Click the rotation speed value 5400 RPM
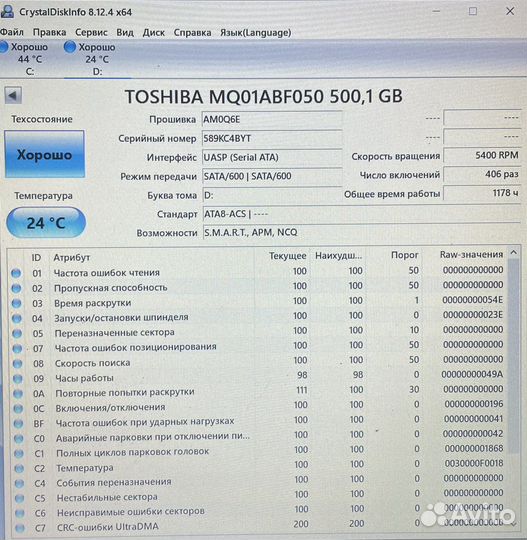 pos(482,156)
